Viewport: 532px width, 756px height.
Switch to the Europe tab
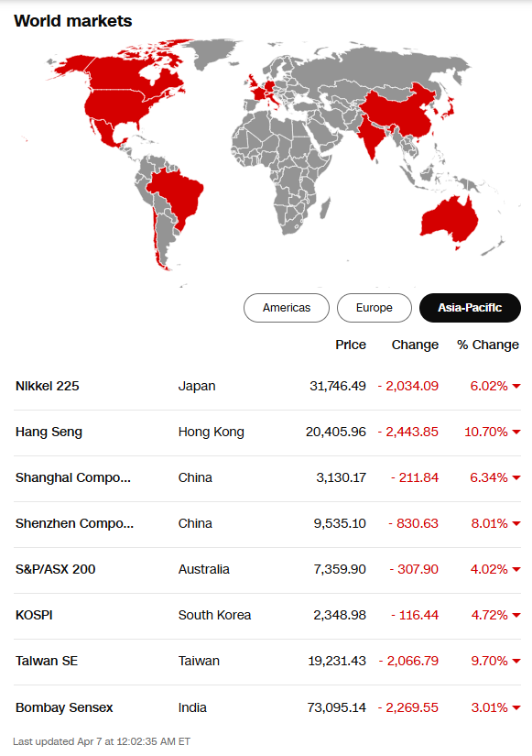coord(374,308)
